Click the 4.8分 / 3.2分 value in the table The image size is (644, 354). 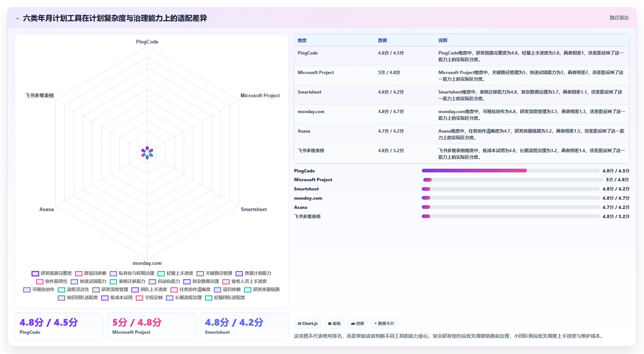click(x=391, y=151)
